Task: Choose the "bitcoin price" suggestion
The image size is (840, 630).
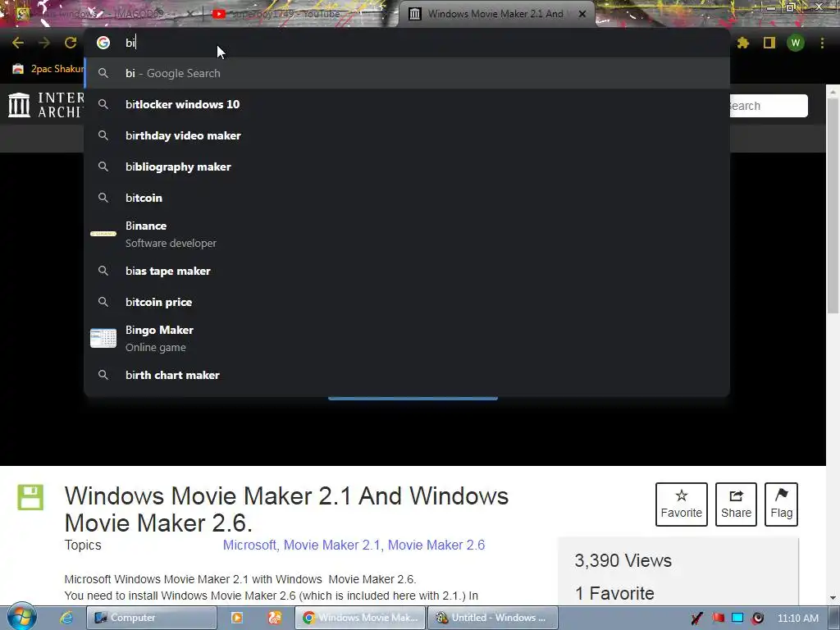Action: click(407, 302)
